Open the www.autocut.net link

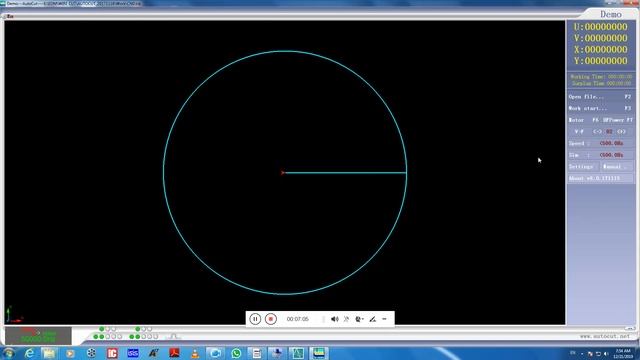604,336
